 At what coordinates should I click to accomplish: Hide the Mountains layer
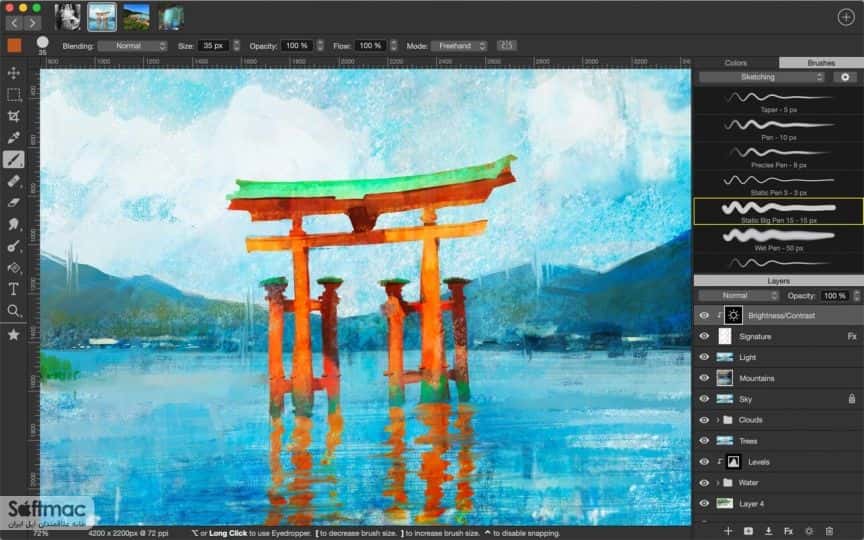point(704,378)
